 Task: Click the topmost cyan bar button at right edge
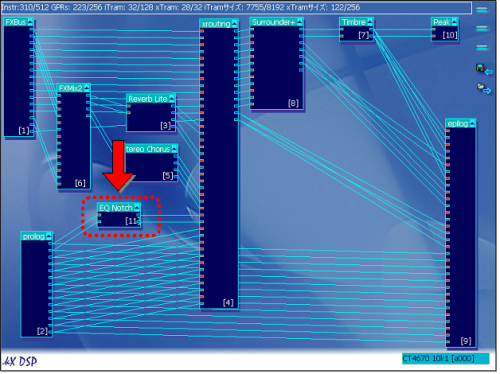point(482,10)
